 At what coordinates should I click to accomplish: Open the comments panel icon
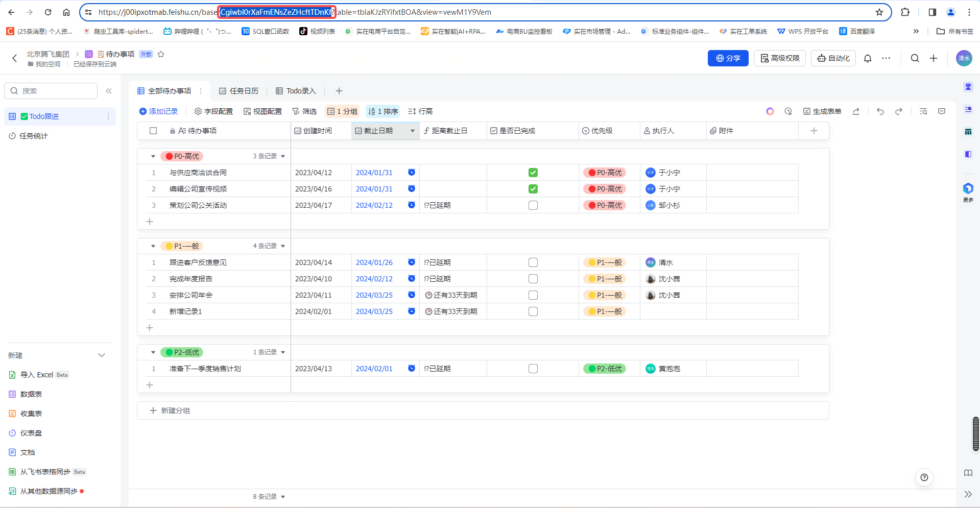(x=942, y=111)
